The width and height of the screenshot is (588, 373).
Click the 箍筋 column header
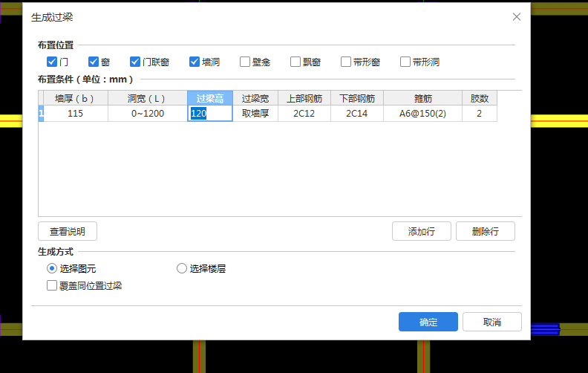[422, 98]
